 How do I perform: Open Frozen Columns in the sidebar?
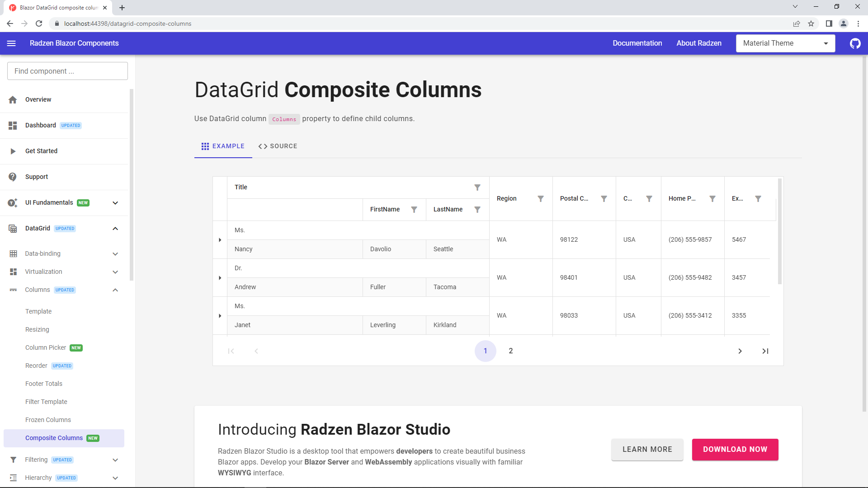pos(48,420)
